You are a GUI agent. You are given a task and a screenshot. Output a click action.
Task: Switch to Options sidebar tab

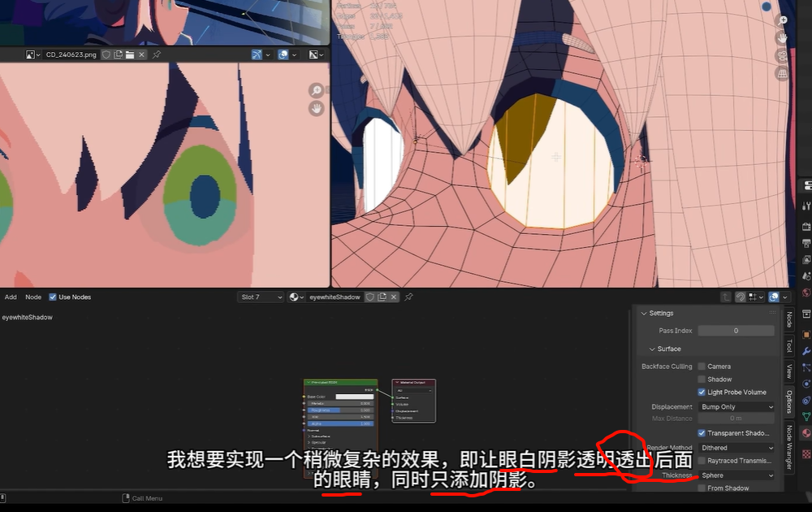click(789, 401)
